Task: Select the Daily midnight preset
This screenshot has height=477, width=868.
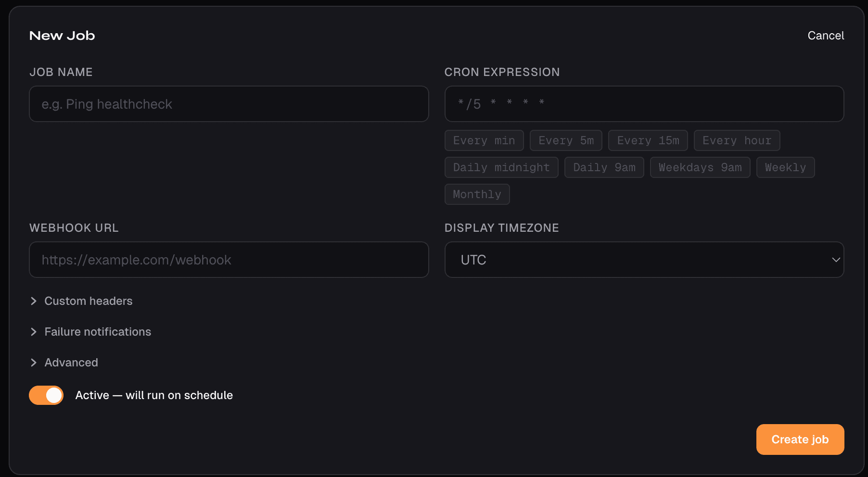Action: 501,167
